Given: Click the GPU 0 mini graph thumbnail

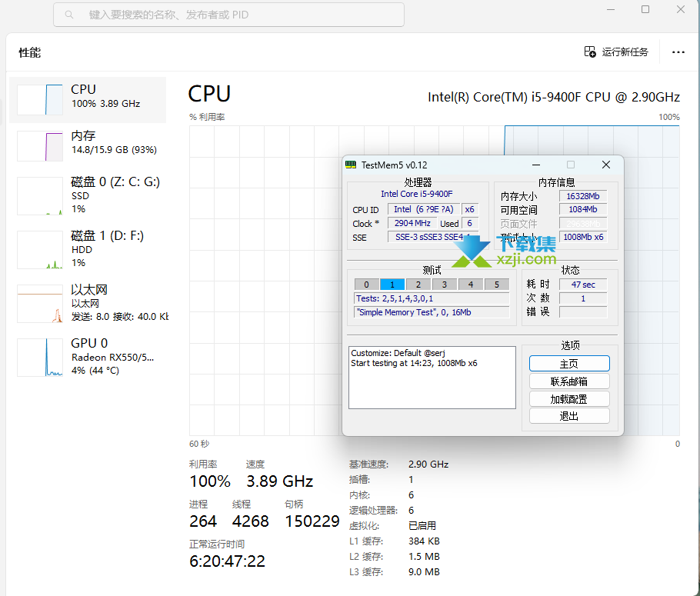Looking at the screenshot, I should point(40,357).
